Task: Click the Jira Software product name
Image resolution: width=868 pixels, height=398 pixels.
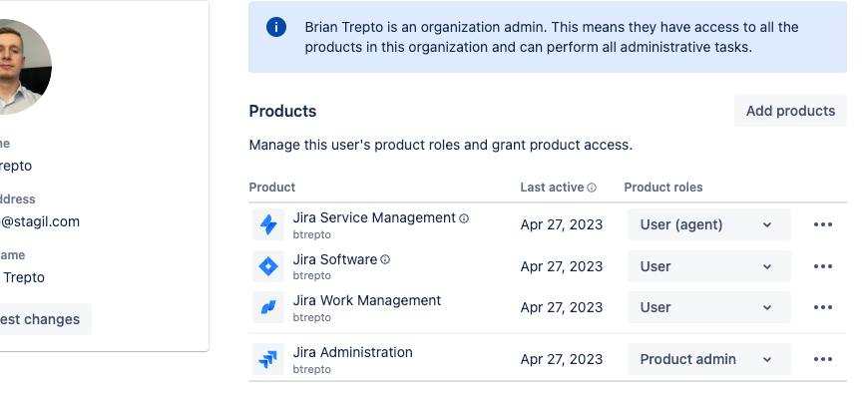Action: coord(335,259)
